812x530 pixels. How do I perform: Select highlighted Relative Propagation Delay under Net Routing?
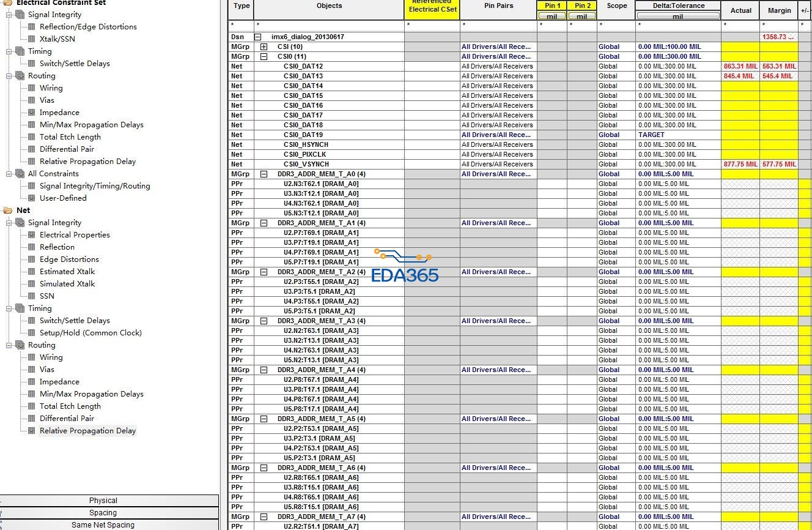(x=88, y=431)
